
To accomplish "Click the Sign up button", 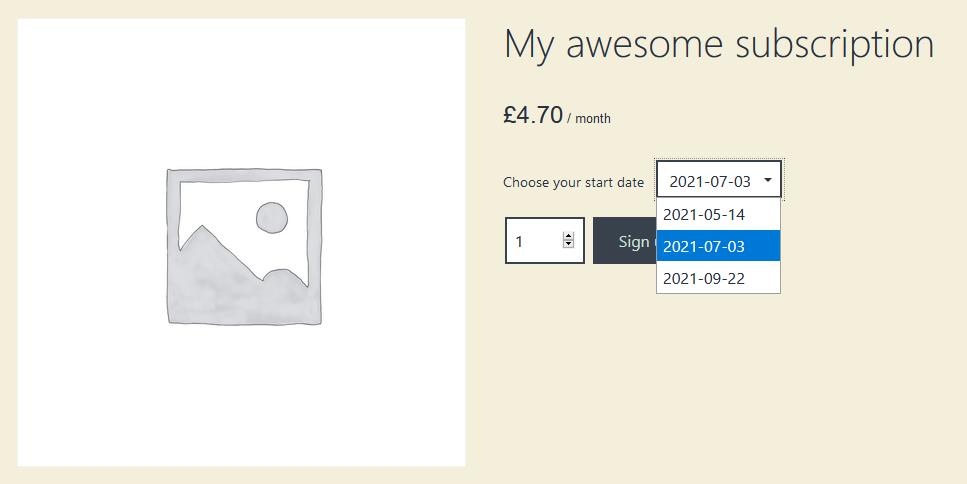I will pyautogui.click(x=625, y=241).
